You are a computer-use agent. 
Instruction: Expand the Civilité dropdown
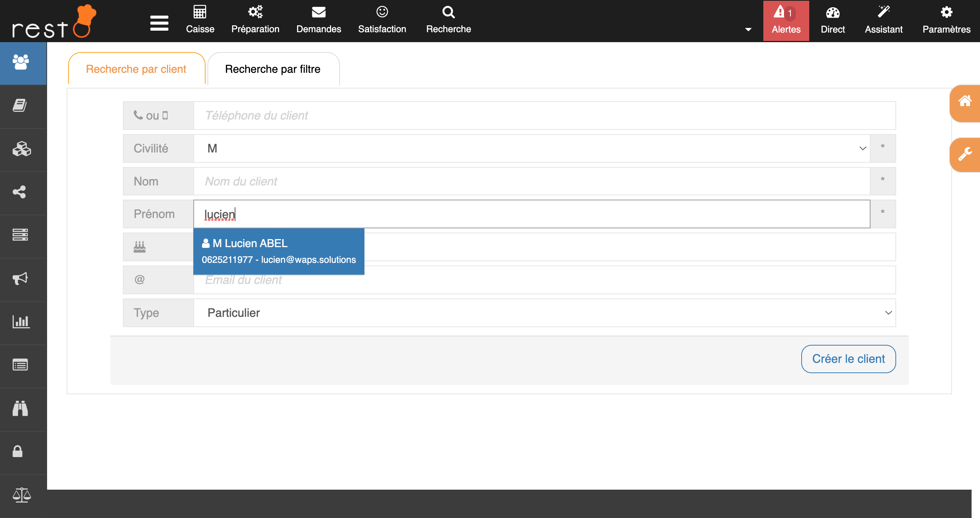(531, 148)
